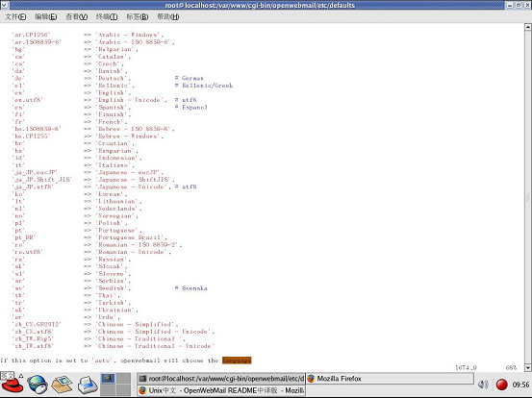Screen dimensions: 532x398
Task: Open the Red Hat main menu
Action: pos(12,384)
